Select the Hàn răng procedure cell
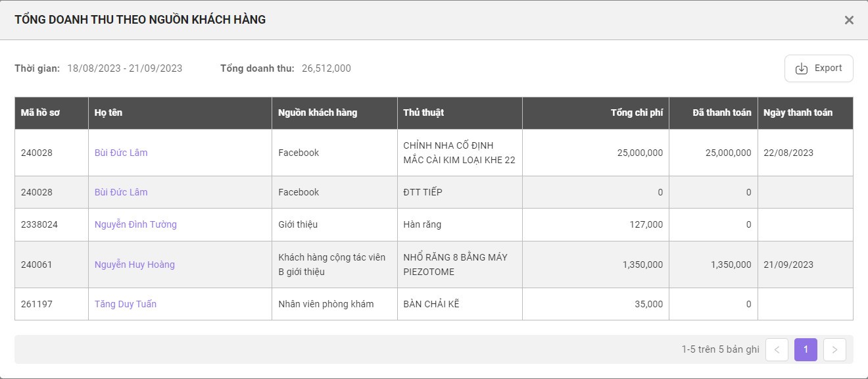Image resolution: width=868 pixels, height=379 pixels. [422, 224]
